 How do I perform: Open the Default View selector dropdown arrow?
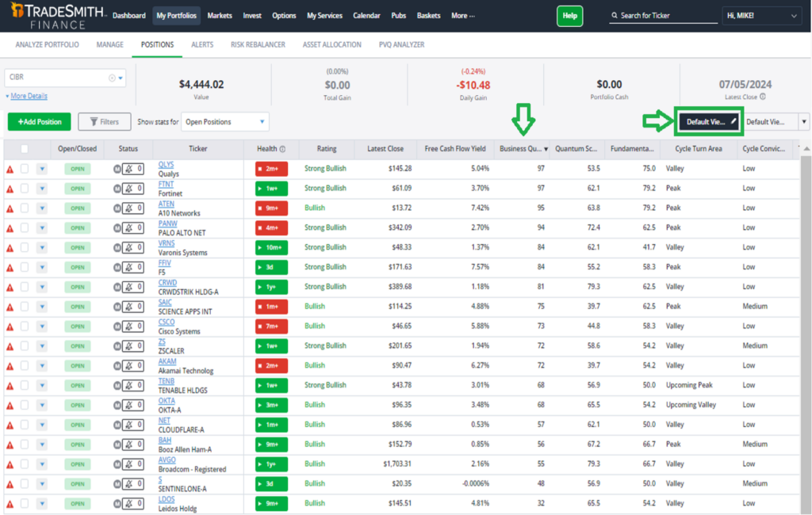click(x=804, y=122)
